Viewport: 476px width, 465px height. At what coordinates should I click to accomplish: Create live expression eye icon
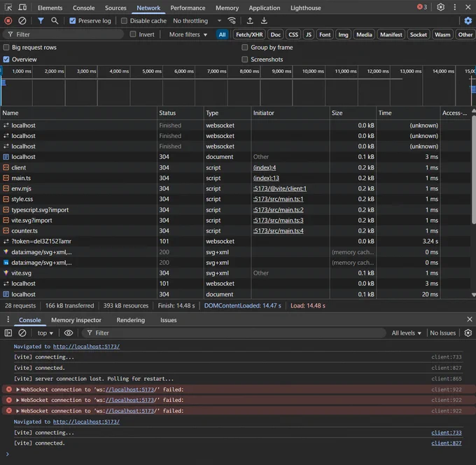point(69,333)
